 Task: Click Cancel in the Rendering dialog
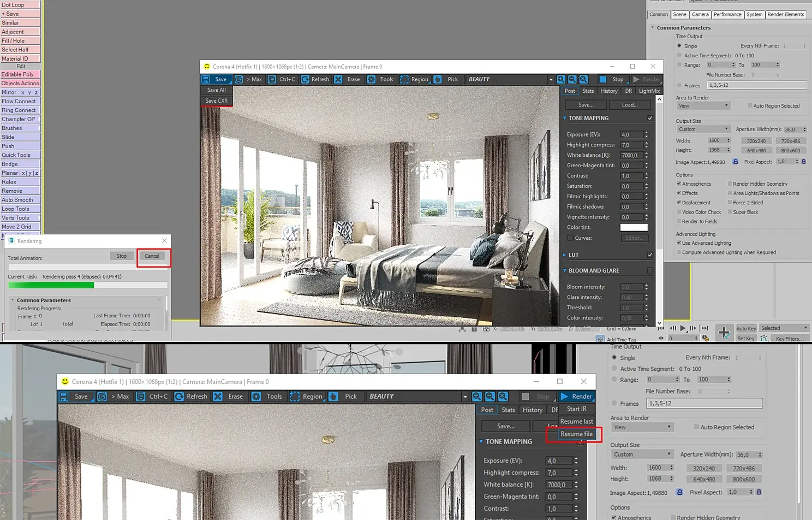click(x=152, y=256)
